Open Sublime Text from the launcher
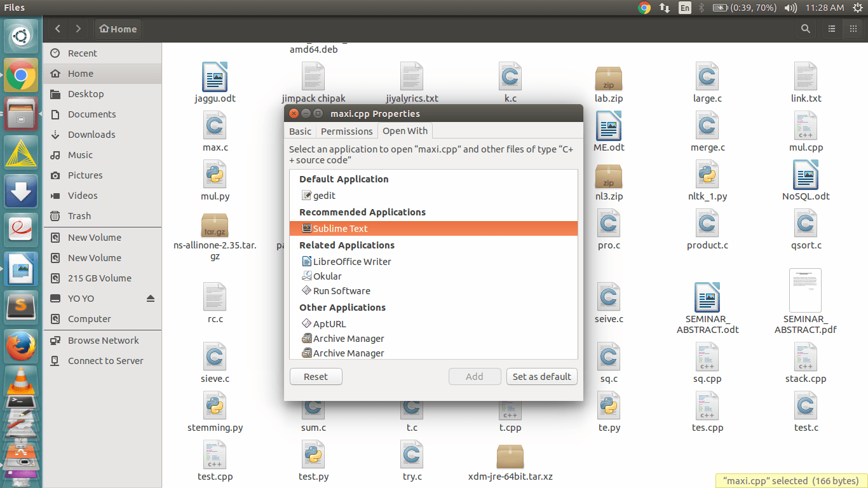Image resolution: width=868 pixels, height=488 pixels. pos(21,308)
